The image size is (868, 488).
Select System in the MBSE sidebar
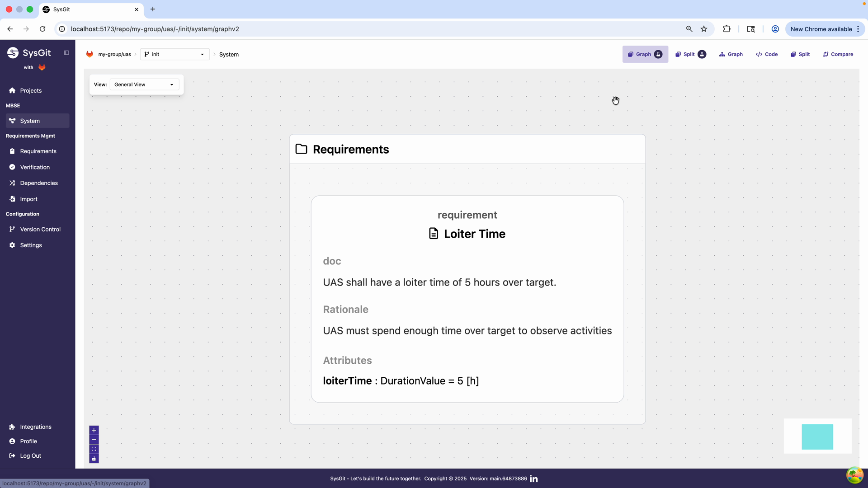pyautogui.click(x=30, y=121)
